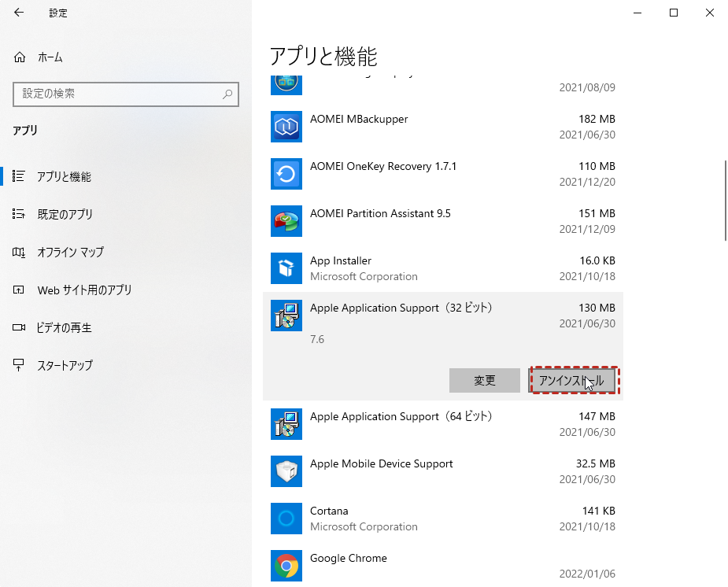Select the AOMEI OneKey Recovery 1.7.1 name
This screenshot has width=728, height=587.
pos(383,166)
